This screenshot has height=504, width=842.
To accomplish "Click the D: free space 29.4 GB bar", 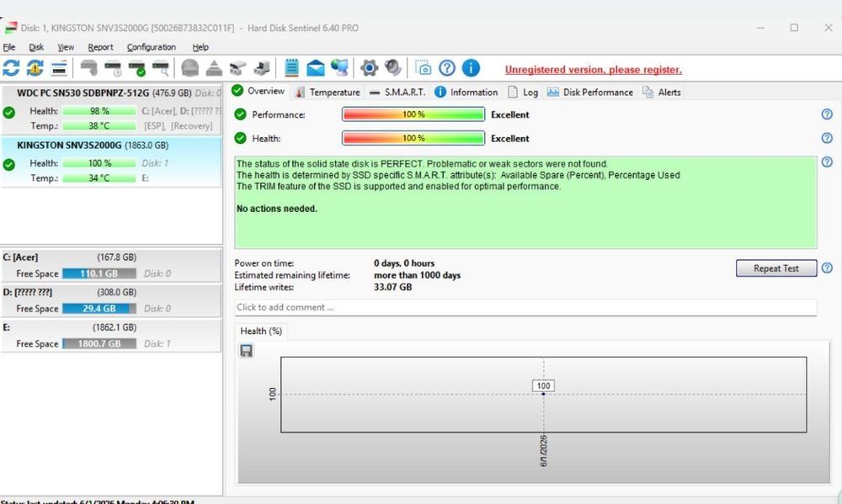I will coord(99,309).
